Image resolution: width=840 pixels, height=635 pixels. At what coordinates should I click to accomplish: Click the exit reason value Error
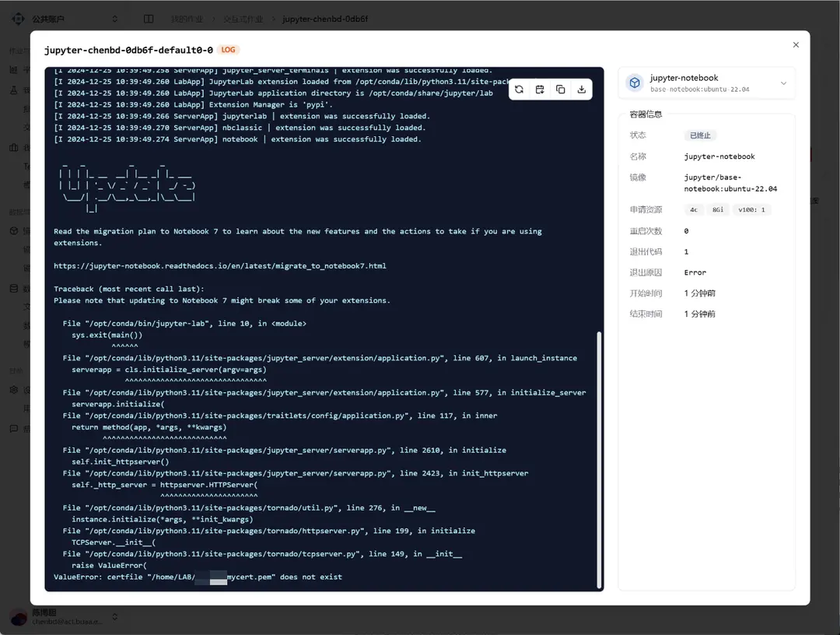point(695,272)
